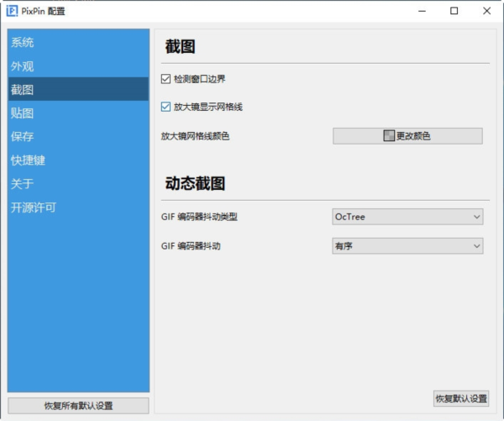
Task: Close the PixPin 配置 window
Action: pos(486,11)
